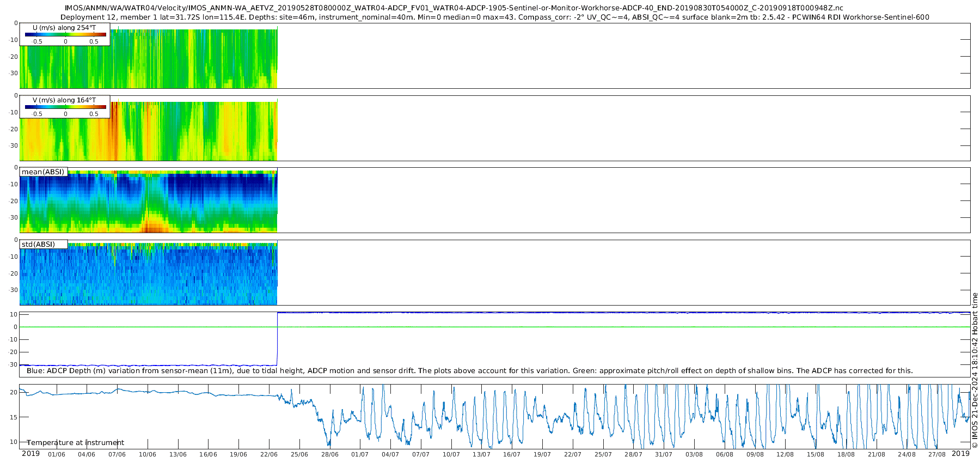Click the U velocity colorbar legend
Image resolution: width=980 pixels, height=463 pixels.
(65, 34)
